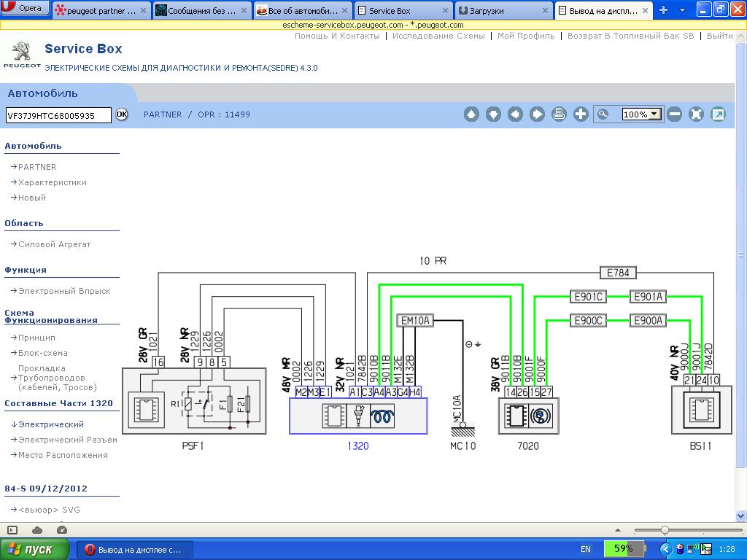Open the 100% zoom level dropdown
747x560 pixels.
coord(642,114)
